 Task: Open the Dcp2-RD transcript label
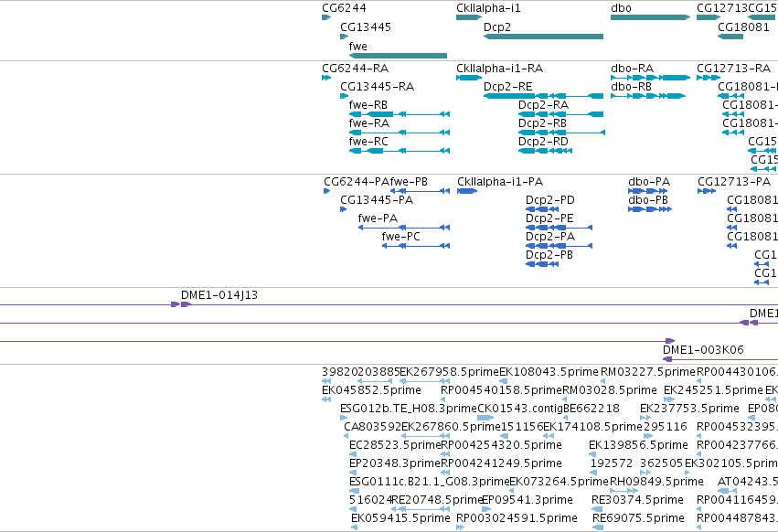tap(543, 142)
